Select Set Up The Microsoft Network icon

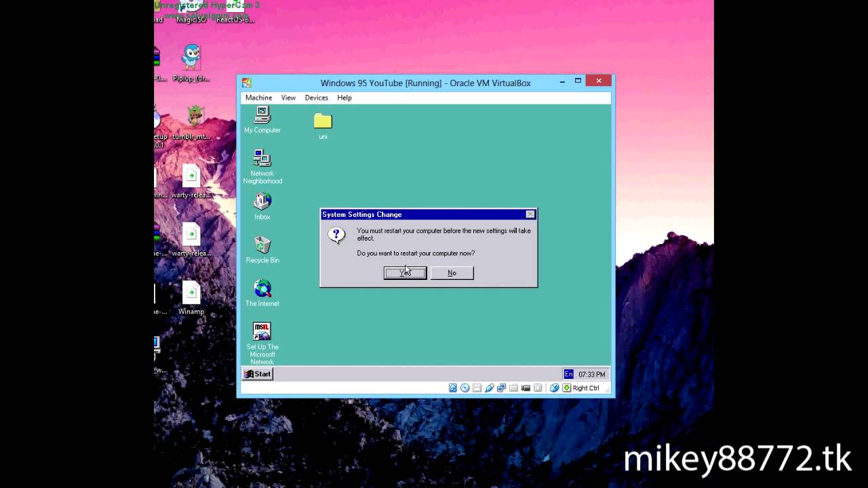click(x=262, y=344)
